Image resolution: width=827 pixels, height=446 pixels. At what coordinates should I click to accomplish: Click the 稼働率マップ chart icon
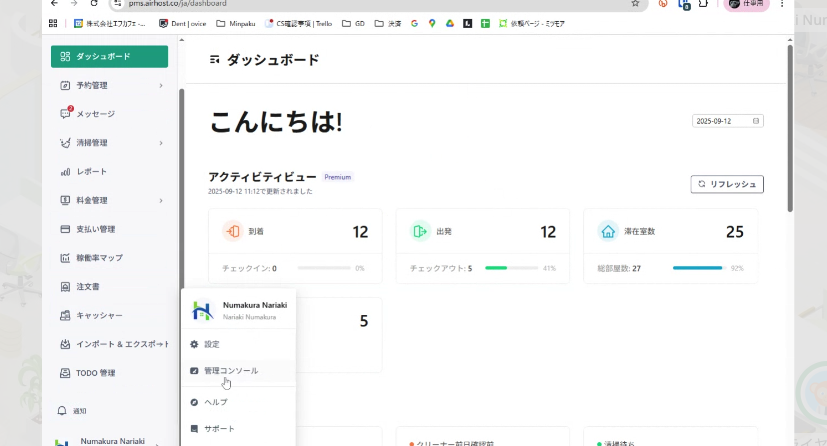pos(65,258)
